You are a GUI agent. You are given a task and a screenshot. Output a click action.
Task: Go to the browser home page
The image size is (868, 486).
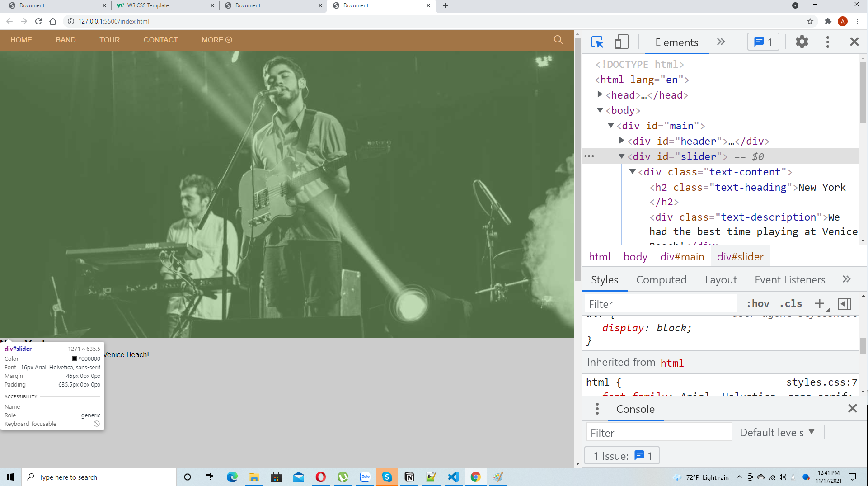point(53,21)
